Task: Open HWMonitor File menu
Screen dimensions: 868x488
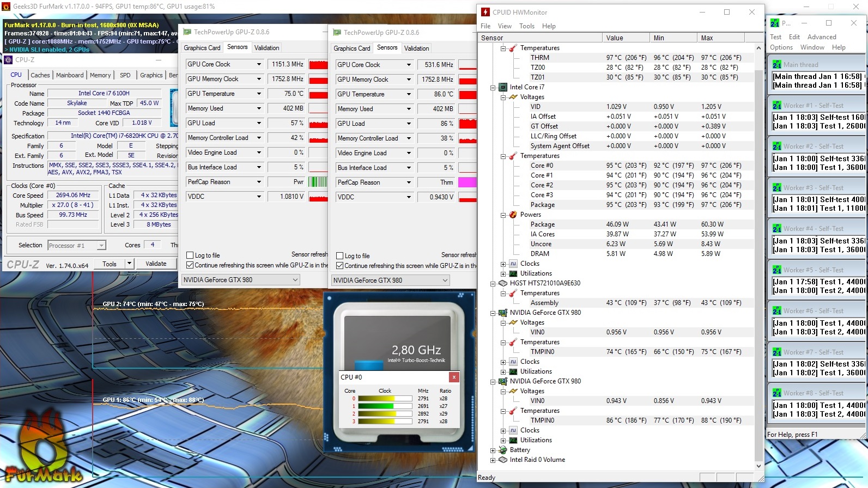Action: (485, 26)
